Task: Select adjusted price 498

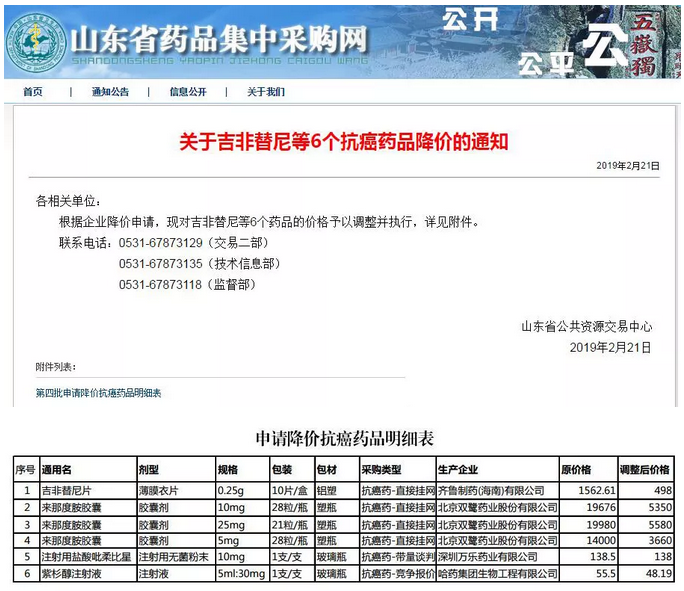Action: [x=646, y=491]
